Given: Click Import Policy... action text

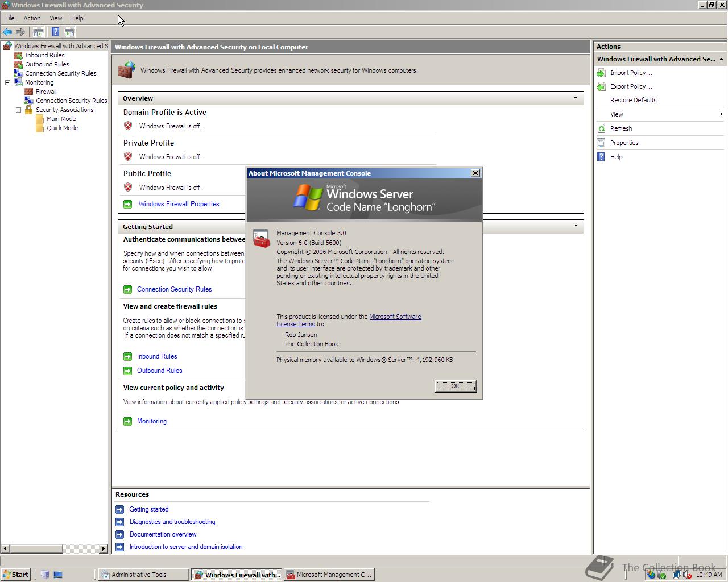Looking at the screenshot, I should pyautogui.click(x=631, y=73).
